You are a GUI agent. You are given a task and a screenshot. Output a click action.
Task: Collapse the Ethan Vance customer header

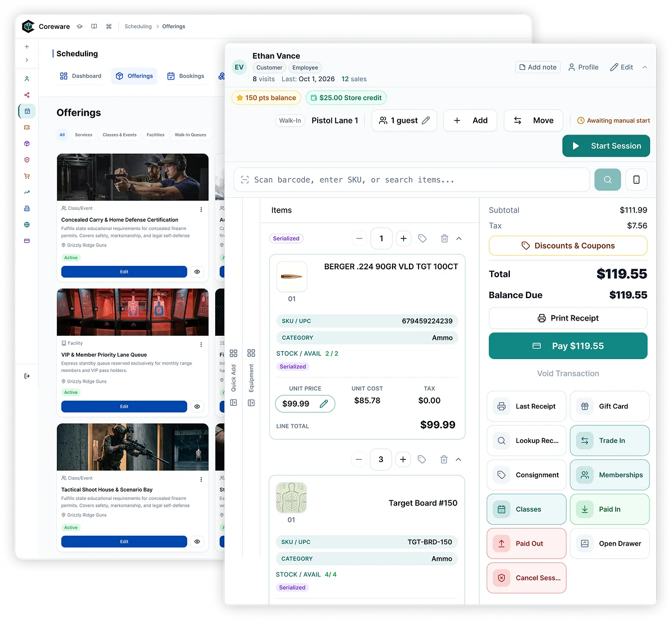click(x=644, y=67)
